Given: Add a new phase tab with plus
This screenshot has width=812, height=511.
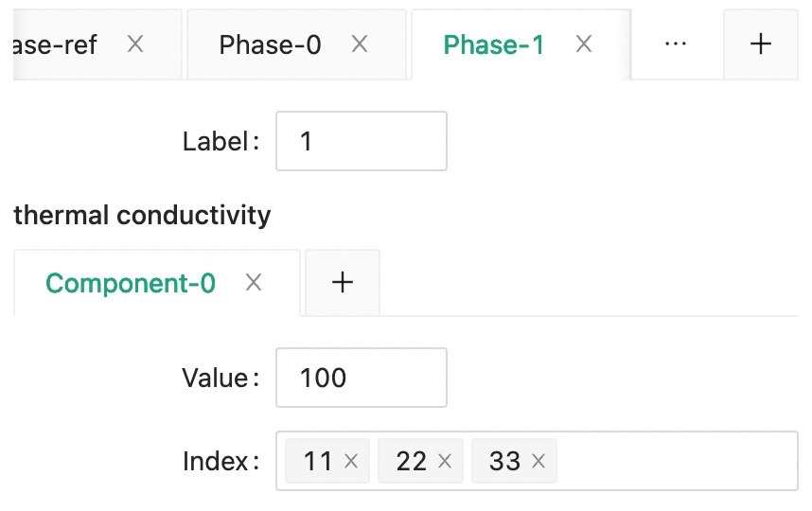Looking at the screenshot, I should pyautogui.click(x=760, y=44).
